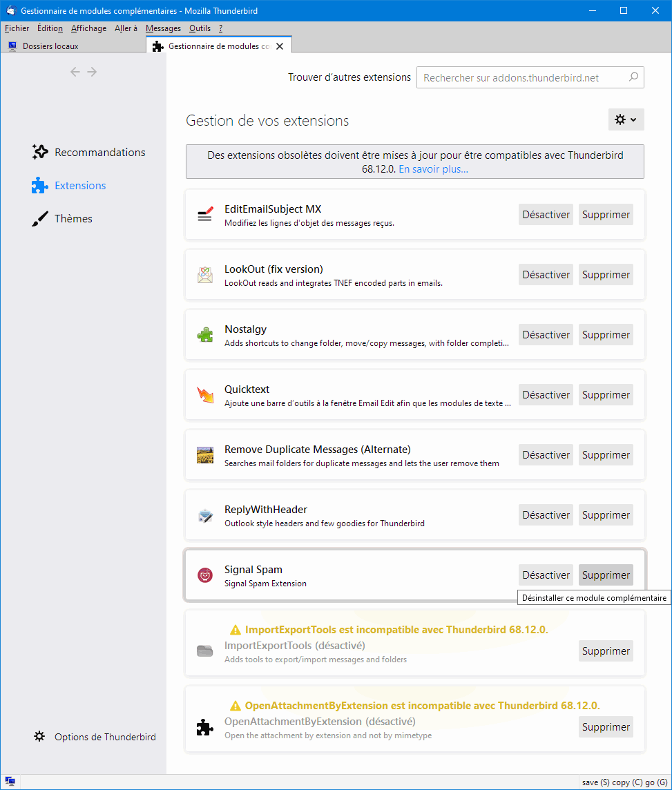
Task: Select the Extensions sidebar label
Action: point(80,185)
